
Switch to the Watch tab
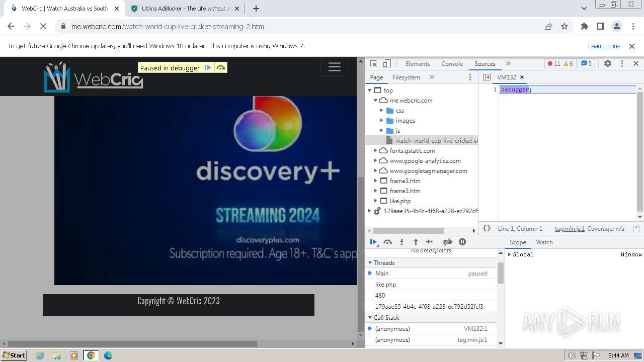544,242
